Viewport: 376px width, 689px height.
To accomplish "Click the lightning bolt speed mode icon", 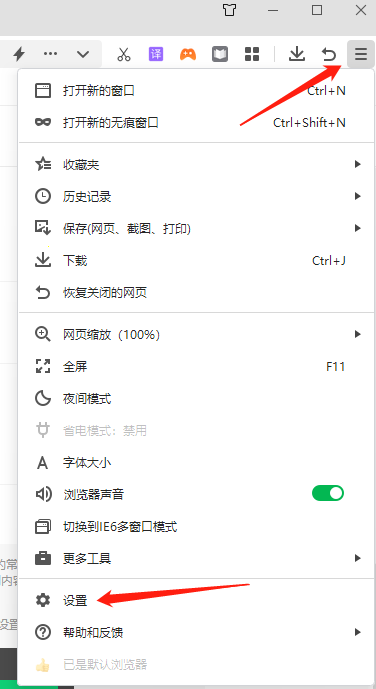I will coord(18,54).
